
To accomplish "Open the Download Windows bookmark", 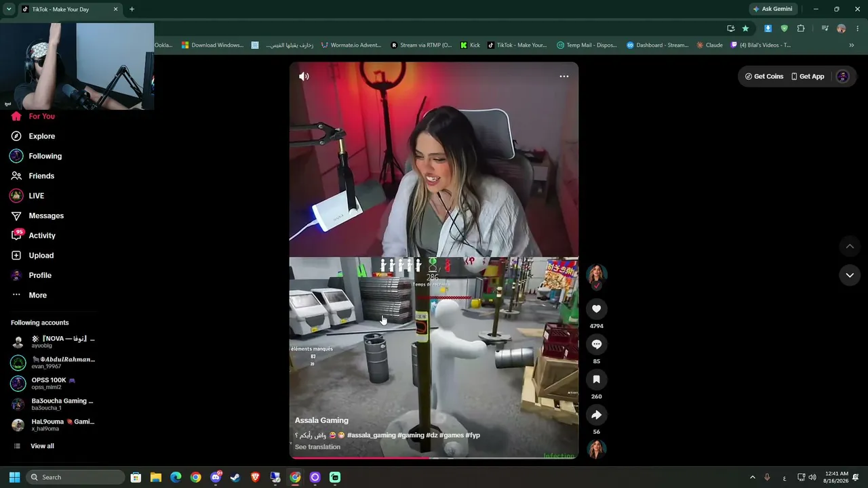I will [x=212, y=45].
